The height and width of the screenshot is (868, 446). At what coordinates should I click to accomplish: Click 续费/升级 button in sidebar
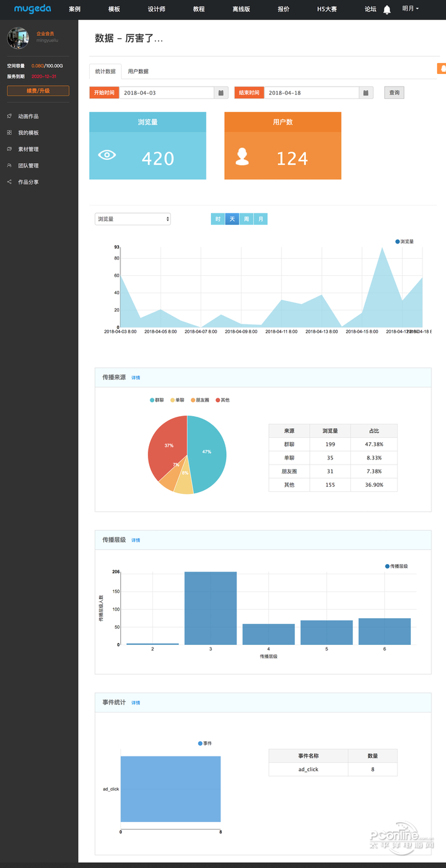coord(38,91)
